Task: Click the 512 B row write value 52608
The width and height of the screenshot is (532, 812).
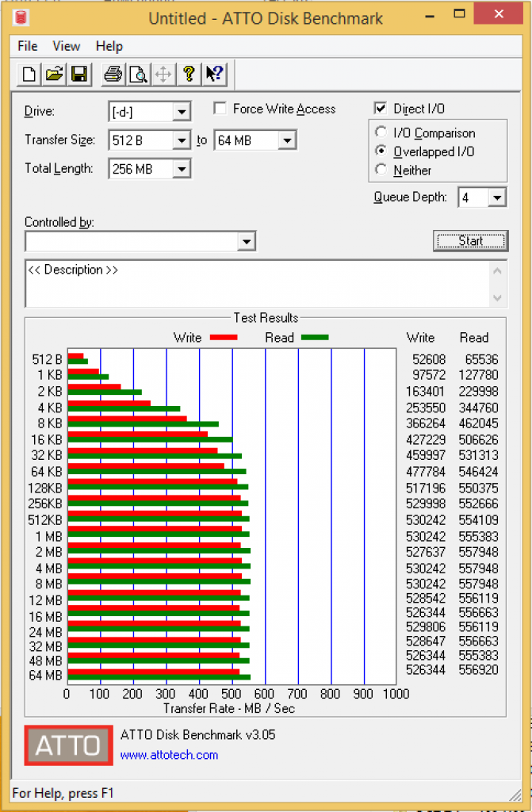Action: point(429,359)
